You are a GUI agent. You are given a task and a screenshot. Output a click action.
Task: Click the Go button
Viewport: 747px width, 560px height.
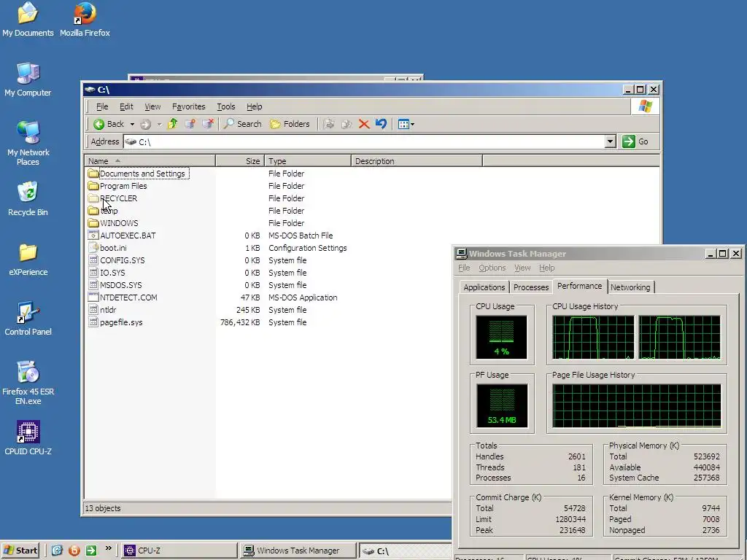click(635, 141)
